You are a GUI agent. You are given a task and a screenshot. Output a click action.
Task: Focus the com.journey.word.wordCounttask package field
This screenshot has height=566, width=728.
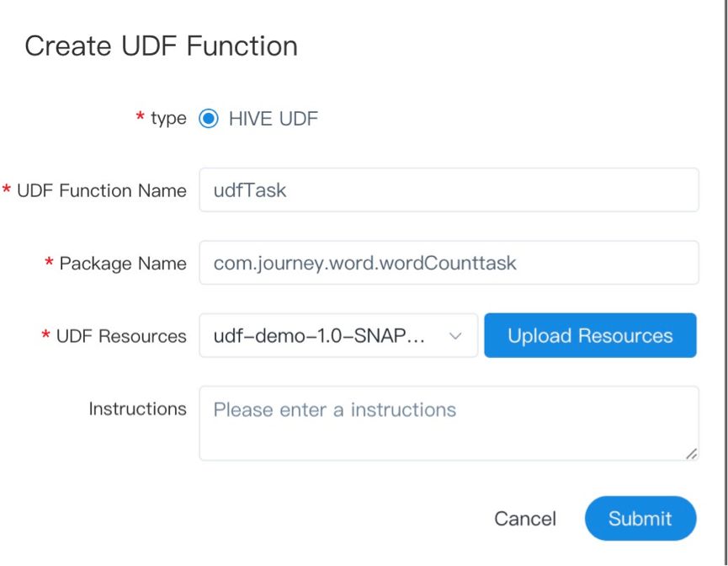click(449, 264)
